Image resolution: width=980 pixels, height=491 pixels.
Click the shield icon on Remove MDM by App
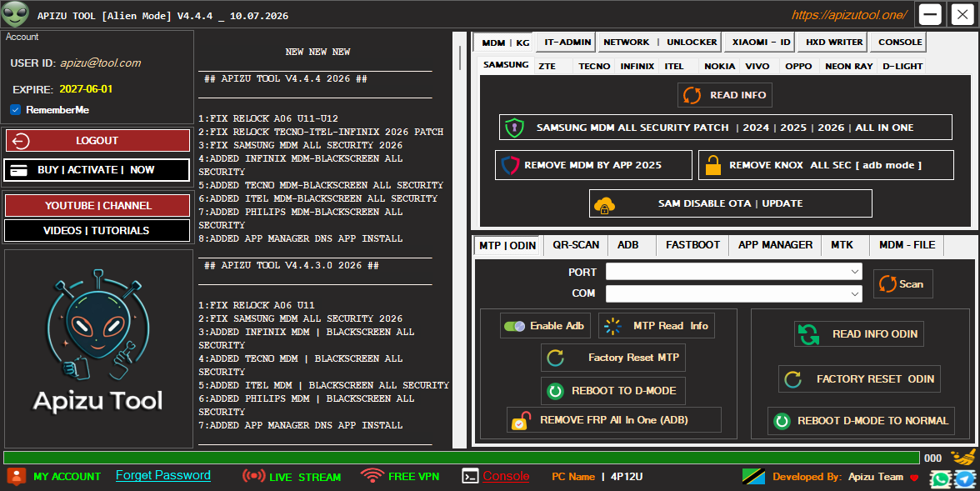[510, 165]
